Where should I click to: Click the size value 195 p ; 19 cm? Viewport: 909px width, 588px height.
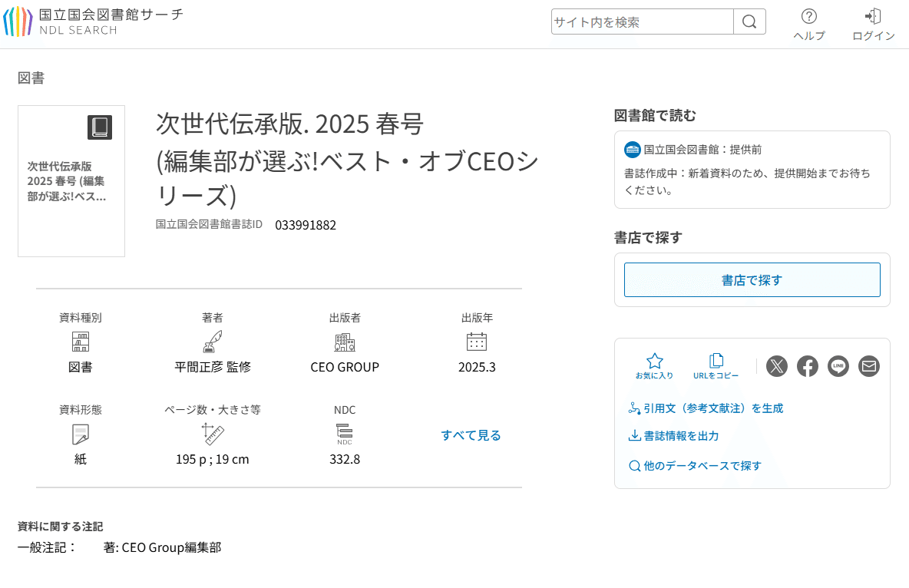click(212, 459)
